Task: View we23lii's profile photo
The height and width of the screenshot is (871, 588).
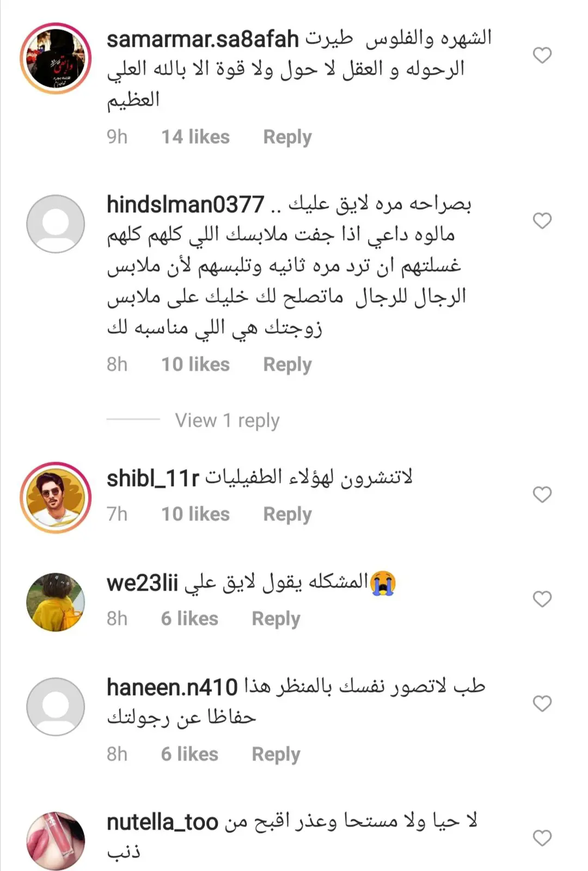Action: [x=56, y=602]
